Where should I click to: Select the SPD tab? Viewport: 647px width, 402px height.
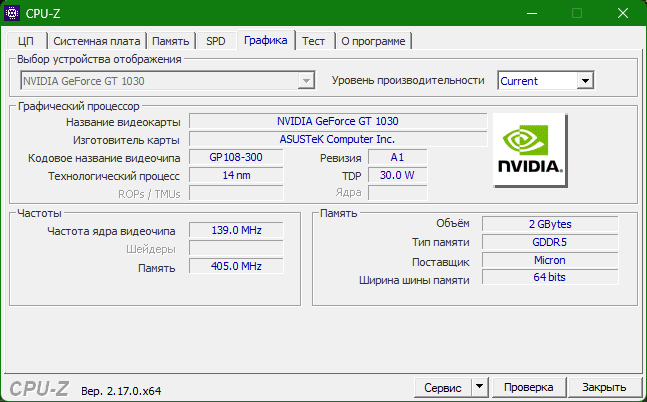(x=216, y=41)
